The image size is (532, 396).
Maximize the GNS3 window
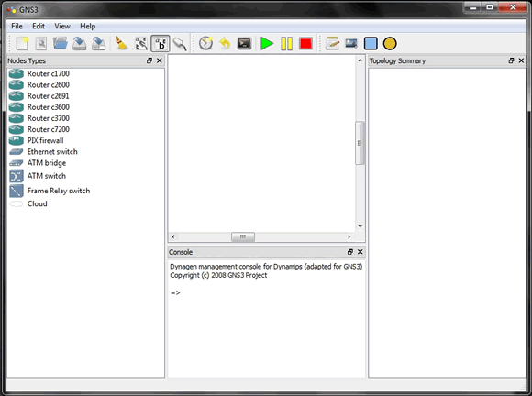(x=489, y=7)
